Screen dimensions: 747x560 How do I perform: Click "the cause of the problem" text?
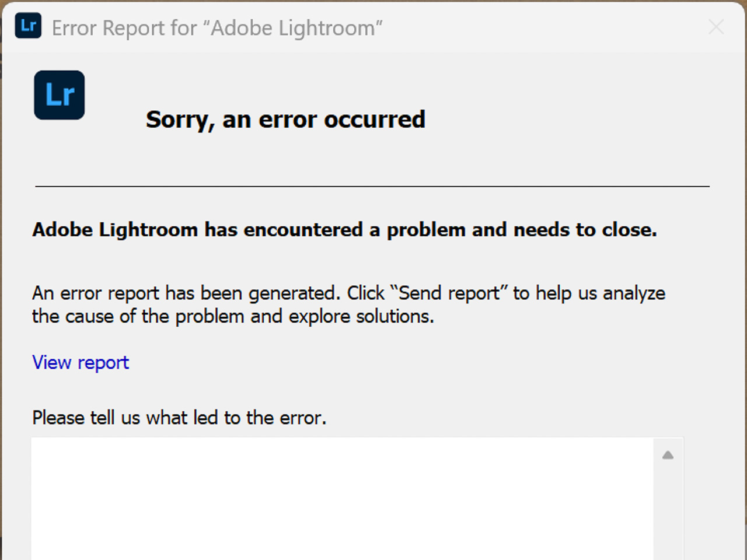pos(138,316)
